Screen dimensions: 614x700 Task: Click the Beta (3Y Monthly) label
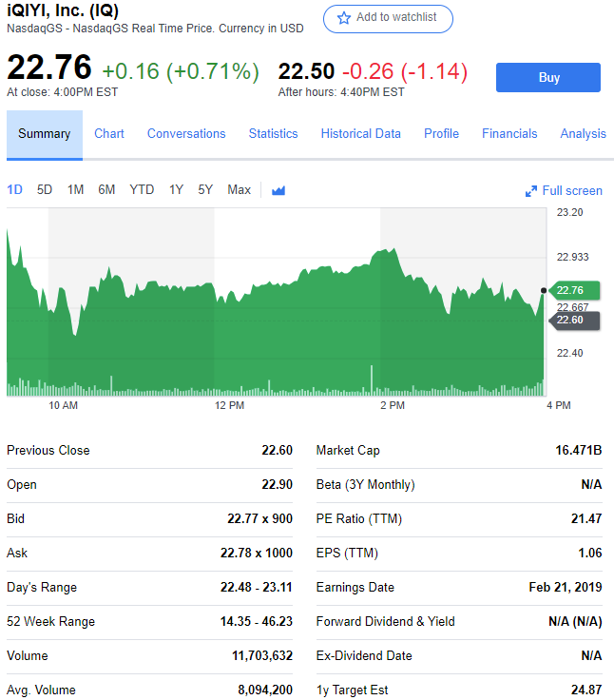click(366, 485)
